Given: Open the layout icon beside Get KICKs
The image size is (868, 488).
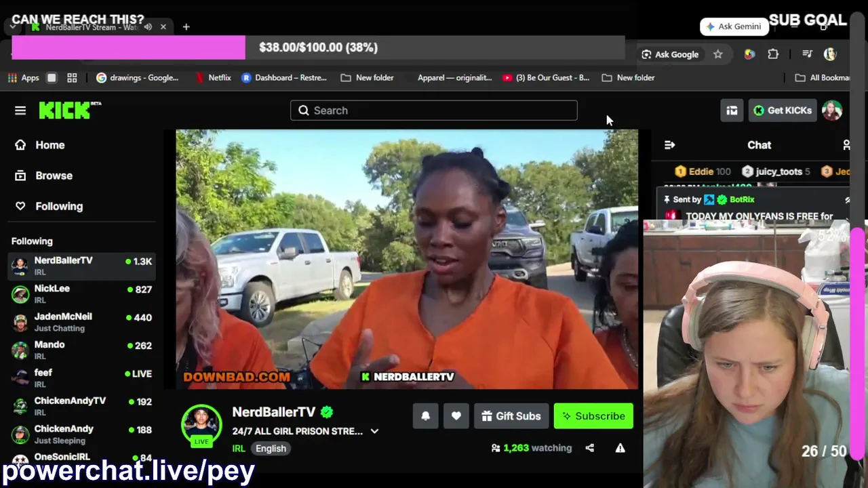Looking at the screenshot, I should coord(732,110).
